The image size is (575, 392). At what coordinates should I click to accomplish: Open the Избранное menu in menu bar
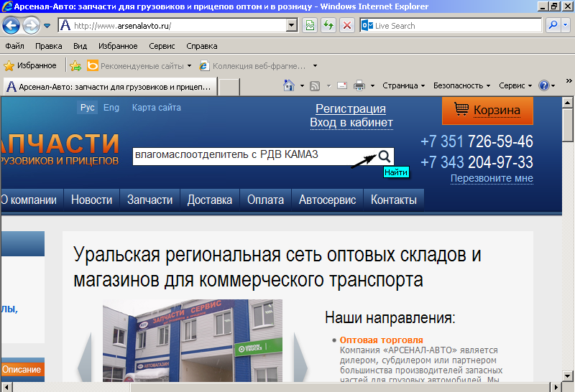tap(118, 46)
